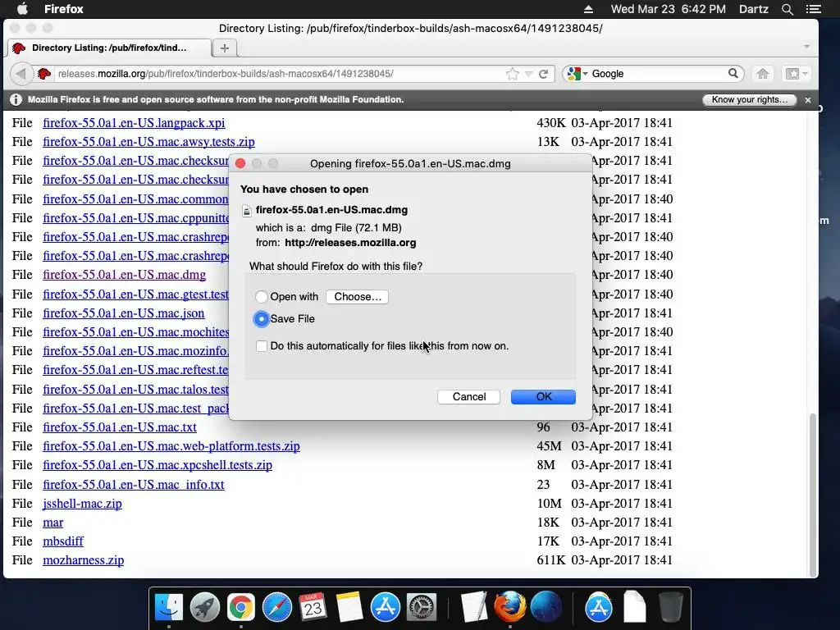
Task: Click the eject icon in menu bar
Action: click(x=588, y=9)
